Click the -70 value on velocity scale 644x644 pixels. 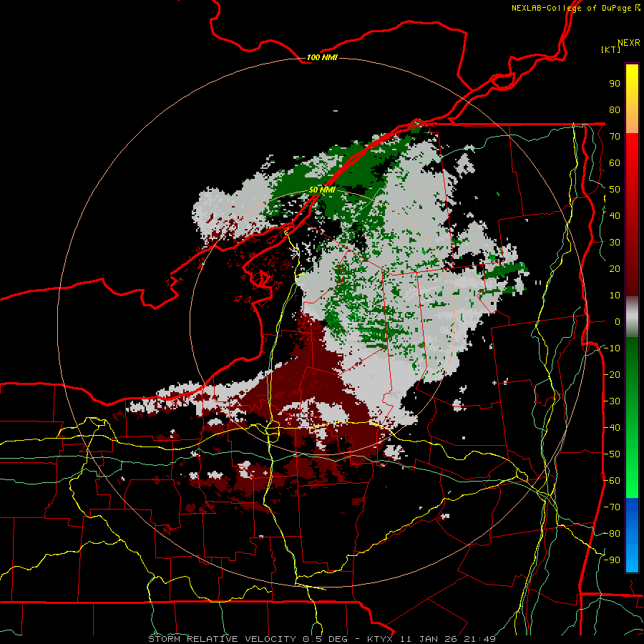pos(612,507)
